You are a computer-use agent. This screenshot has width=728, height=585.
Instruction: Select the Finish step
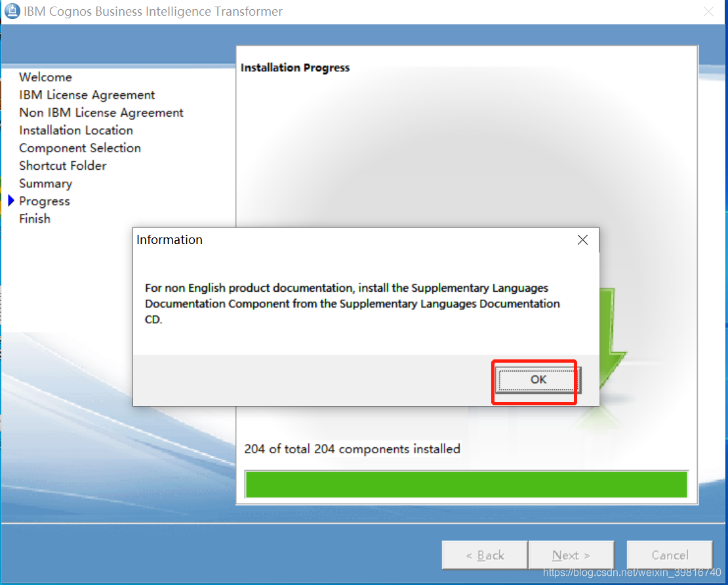click(x=35, y=218)
